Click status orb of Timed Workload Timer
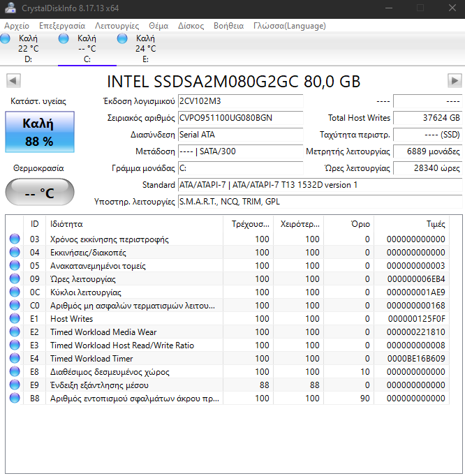This screenshot has width=465, height=476. (15, 358)
